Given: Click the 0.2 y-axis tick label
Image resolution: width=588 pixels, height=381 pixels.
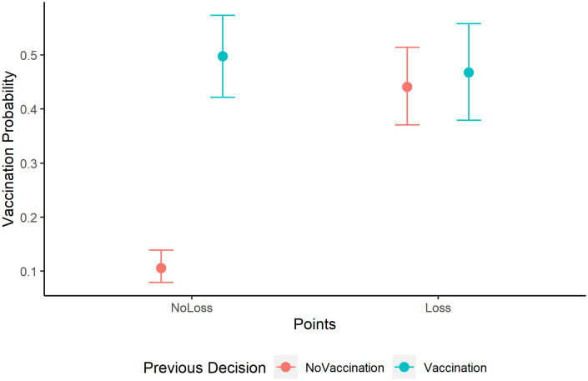Looking at the screenshot, I should coord(28,218).
